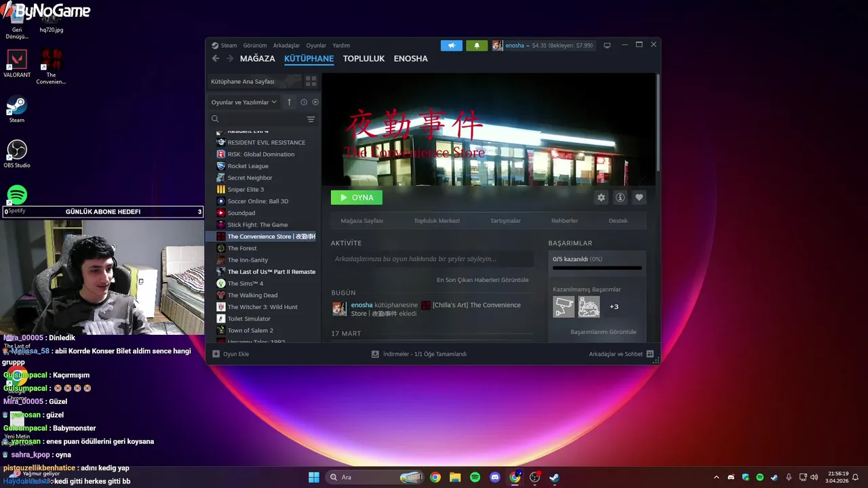Viewport: 868px width, 488px height.
Task: Go forward with the Steam forward arrow
Action: pyautogui.click(x=230, y=58)
